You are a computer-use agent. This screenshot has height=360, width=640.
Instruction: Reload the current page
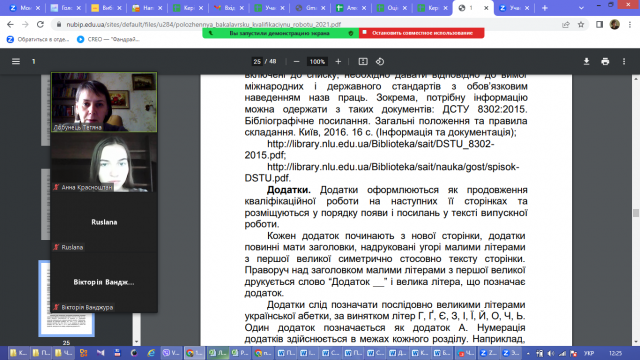pyautogui.click(x=40, y=24)
